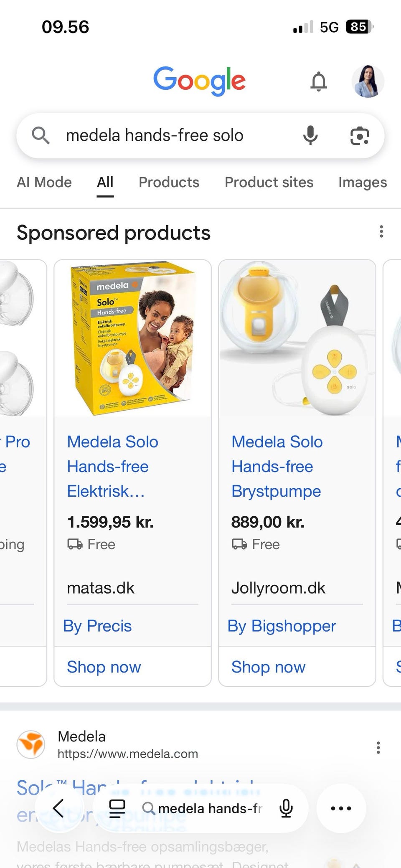This screenshot has height=868, width=401.
Task: Open the yellow Medela Solo box image
Action: (x=132, y=338)
